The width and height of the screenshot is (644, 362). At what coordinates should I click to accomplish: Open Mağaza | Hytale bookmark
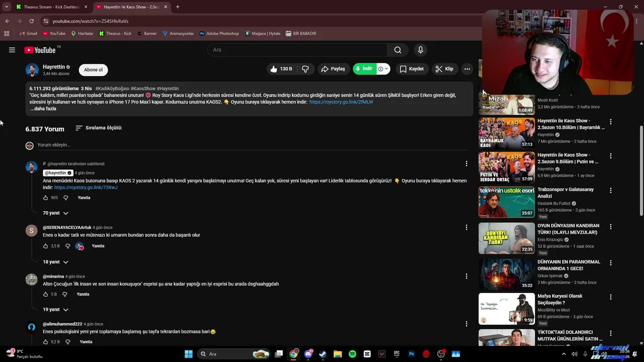click(262, 34)
